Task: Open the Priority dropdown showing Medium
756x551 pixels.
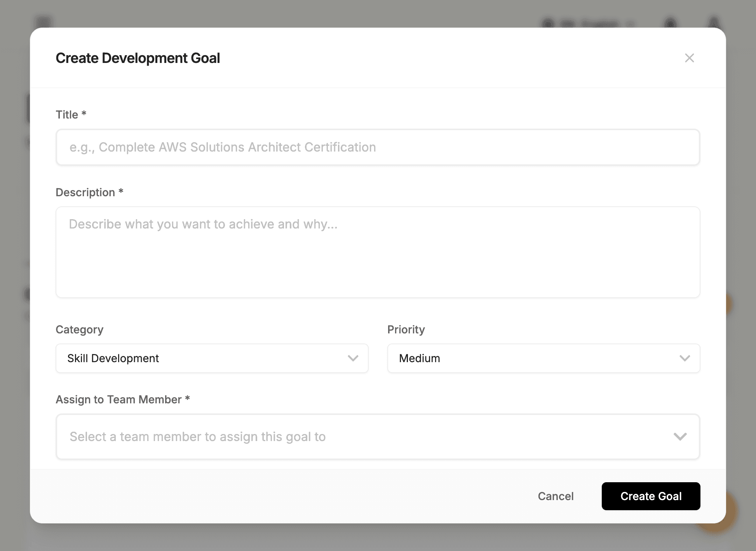Action: point(543,358)
